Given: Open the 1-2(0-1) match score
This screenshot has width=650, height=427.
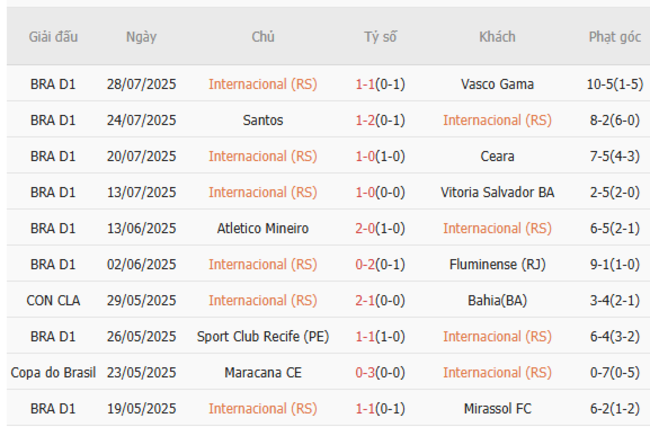Looking at the screenshot, I should (x=380, y=120).
